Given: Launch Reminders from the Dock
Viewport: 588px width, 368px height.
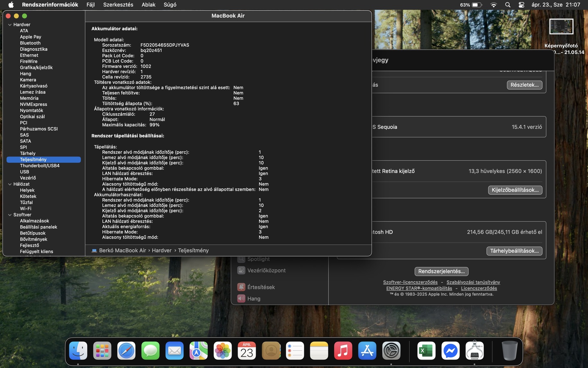Looking at the screenshot, I should pyautogui.click(x=295, y=350).
